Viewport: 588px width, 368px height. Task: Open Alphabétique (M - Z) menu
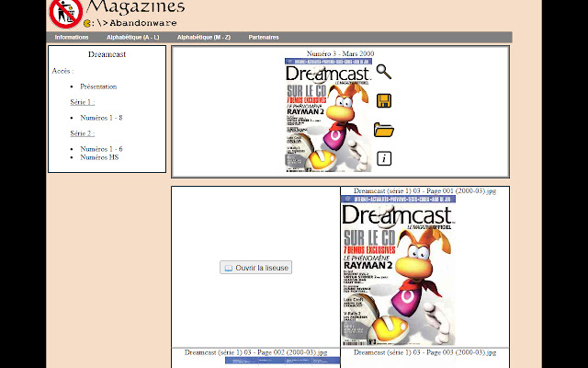[204, 37]
